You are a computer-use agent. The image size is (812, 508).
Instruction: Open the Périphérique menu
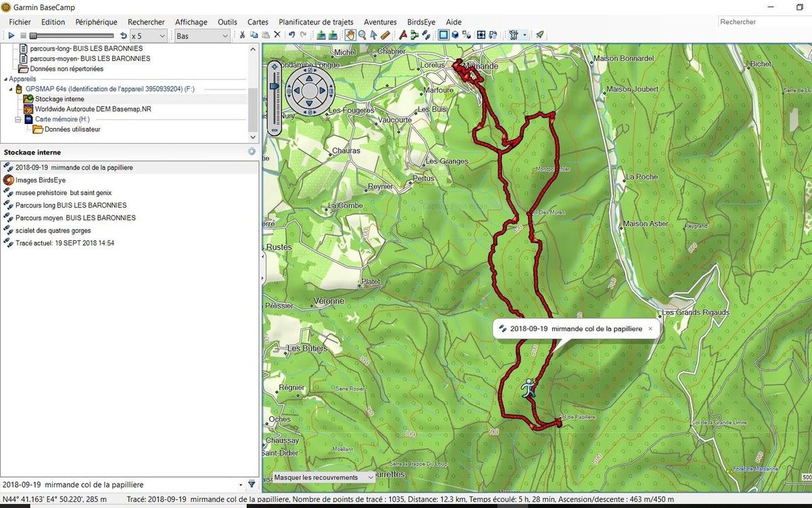click(x=96, y=22)
